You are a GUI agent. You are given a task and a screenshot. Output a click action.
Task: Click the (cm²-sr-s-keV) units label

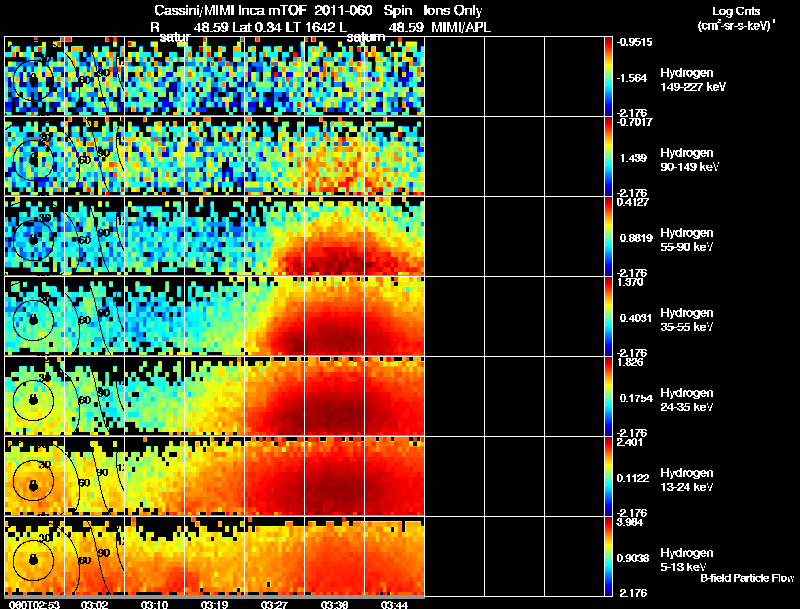pyautogui.click(x=736, y=26)
